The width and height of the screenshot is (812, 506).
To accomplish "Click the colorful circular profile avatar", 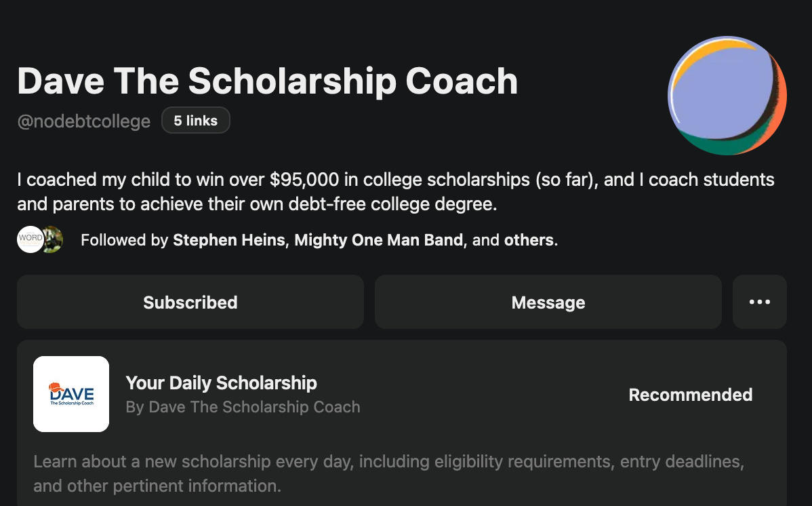I will [x=727, y=96].
